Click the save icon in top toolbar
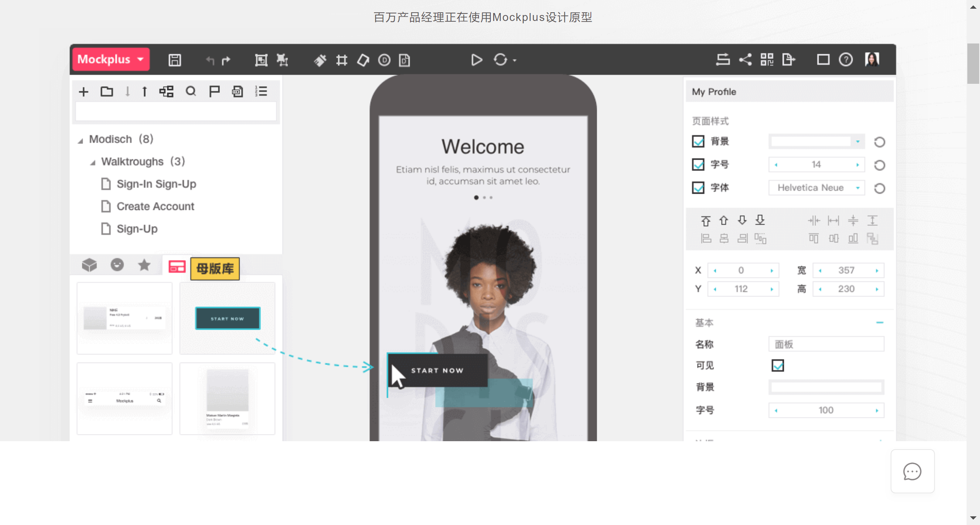The image size is (980, 525). [x=174, y=60]
